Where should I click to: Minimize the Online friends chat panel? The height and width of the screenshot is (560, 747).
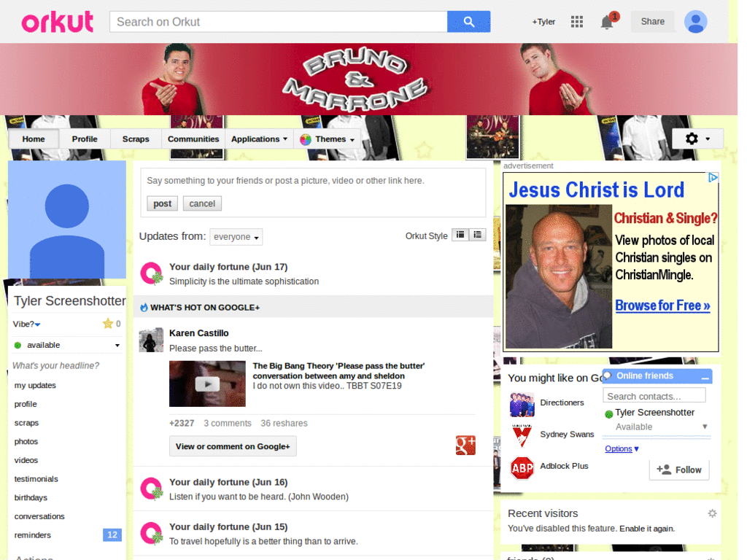(x=705, y=377)
